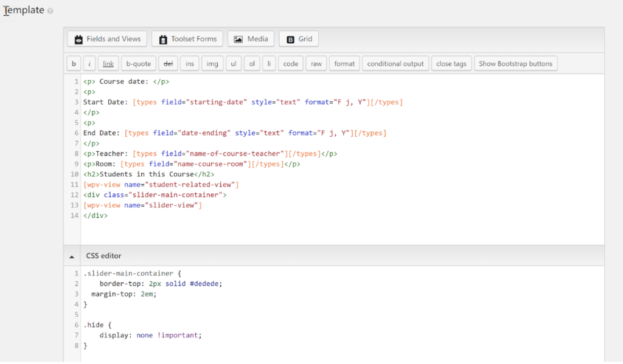Toggle Show Bootstrap buttons
The width and height of the screenshot is (623, 364).
tap(515, 64)
